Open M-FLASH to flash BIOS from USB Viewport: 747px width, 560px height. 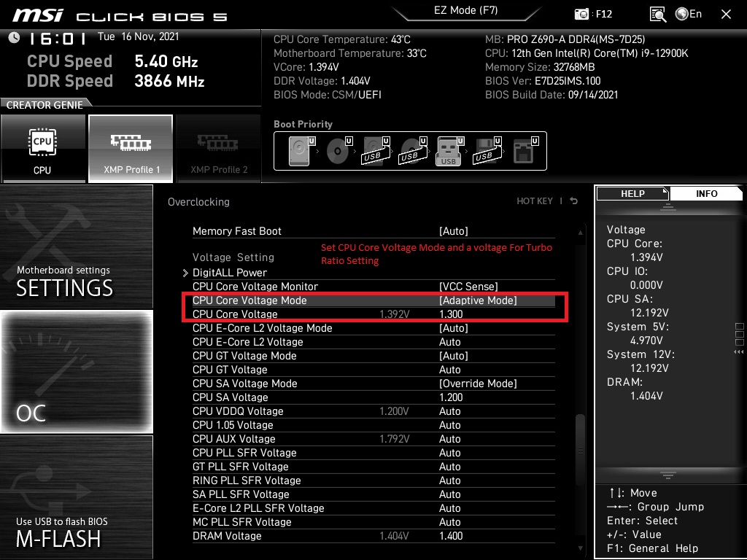(76, 497)
